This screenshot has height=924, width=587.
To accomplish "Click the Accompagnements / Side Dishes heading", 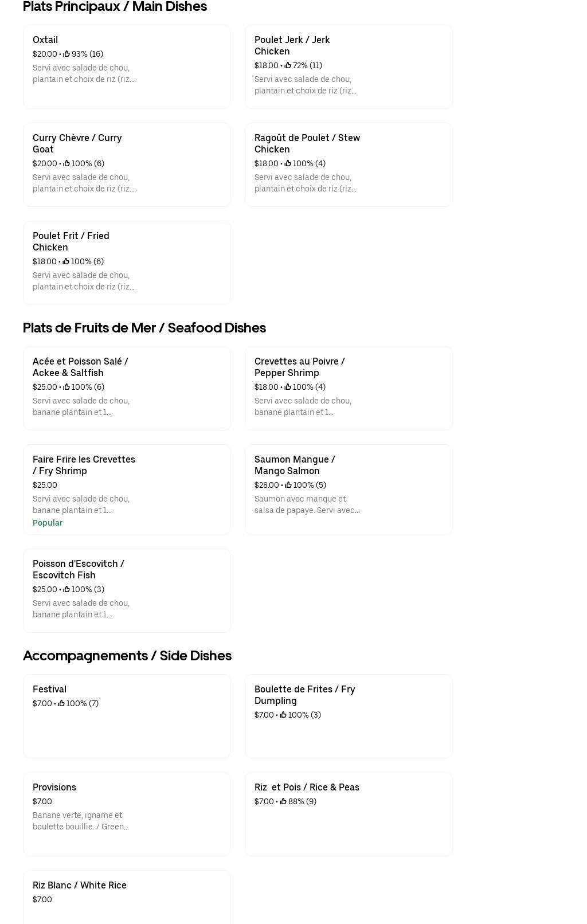I will [127, 655].
